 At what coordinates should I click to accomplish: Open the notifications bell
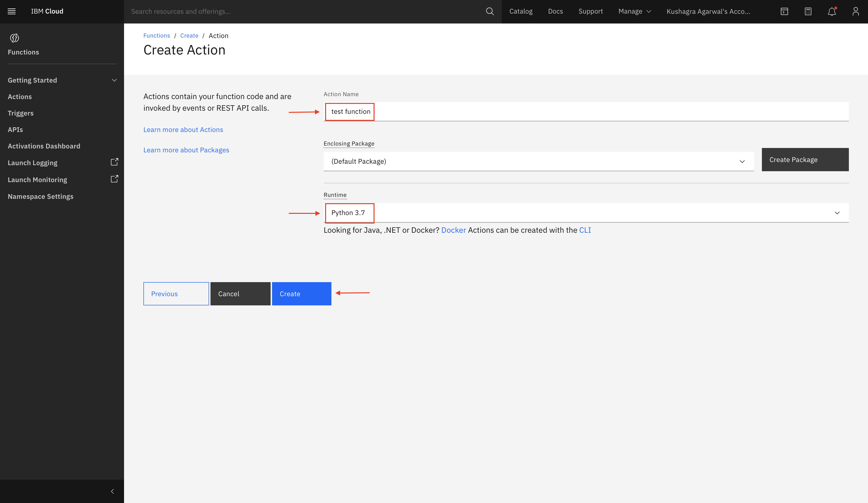pos(831,11)
